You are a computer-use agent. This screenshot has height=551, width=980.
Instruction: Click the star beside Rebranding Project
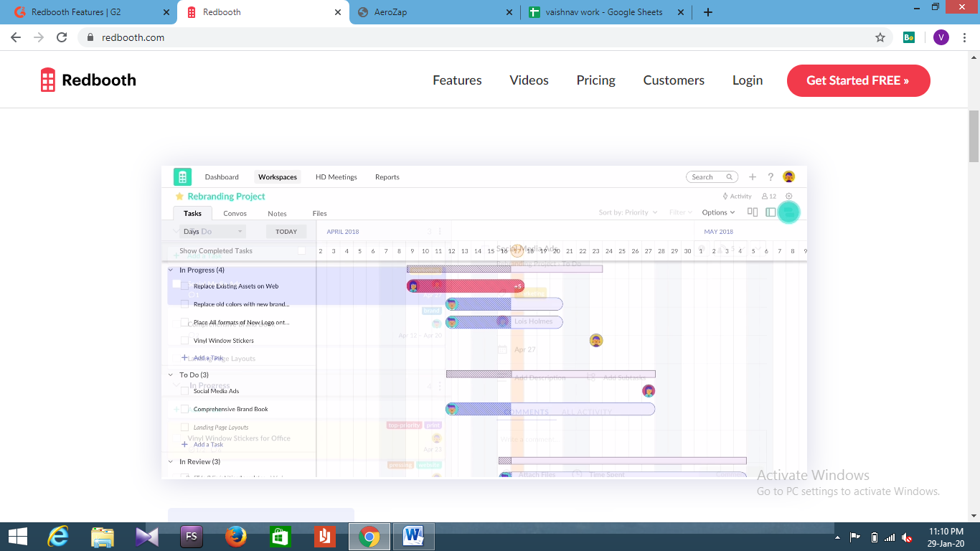pos(179,196)
